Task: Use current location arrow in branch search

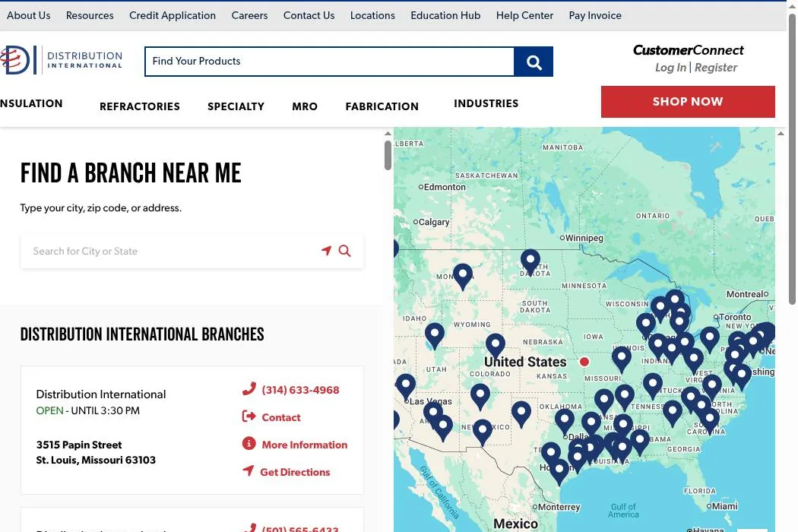Action: (326, 251)
